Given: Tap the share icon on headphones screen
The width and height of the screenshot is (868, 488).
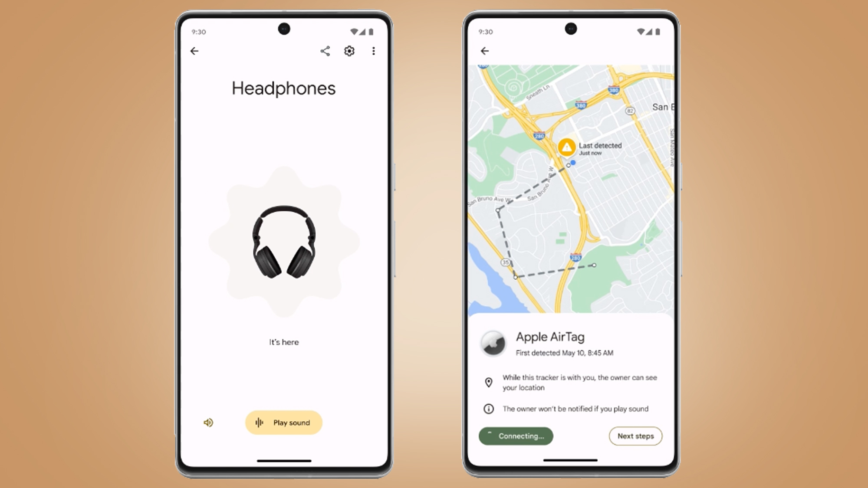Looking at the screenshot, I should [x=325, y=51].
